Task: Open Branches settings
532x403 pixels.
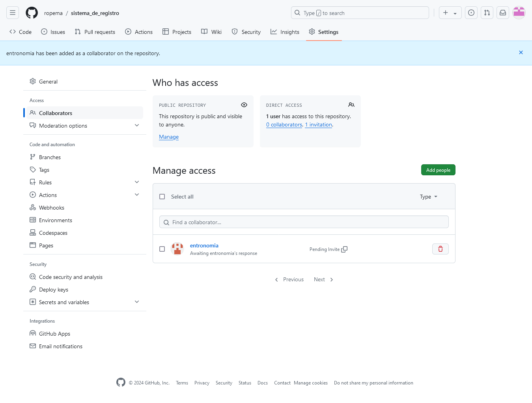Action: [x=85, y=157]
